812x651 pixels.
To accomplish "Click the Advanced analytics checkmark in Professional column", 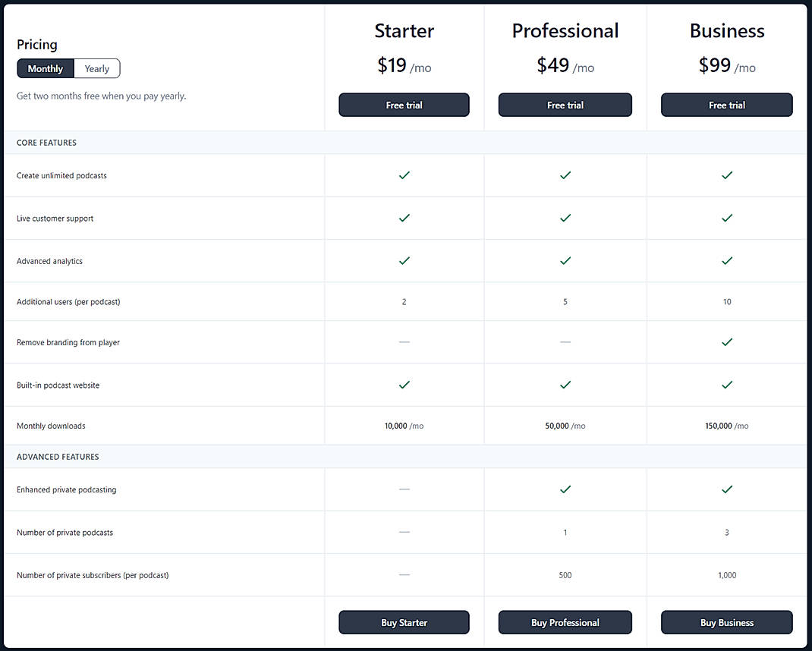I will click(565, 260).
